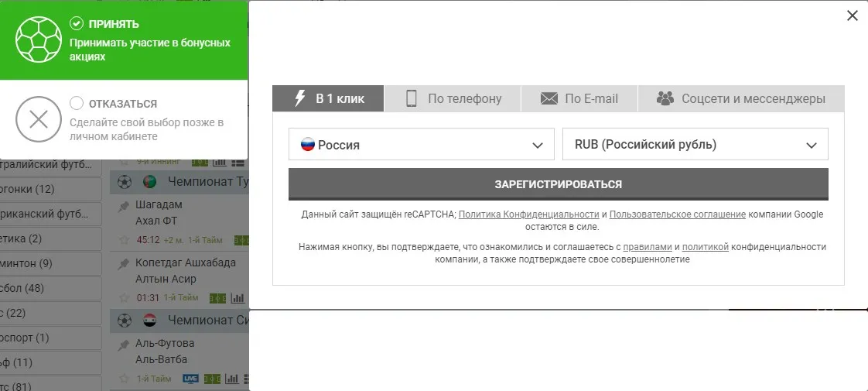Viewport: 868px width, 391px height.
Task: Click the '01:31' match timer
Action: tap(148, 298)
